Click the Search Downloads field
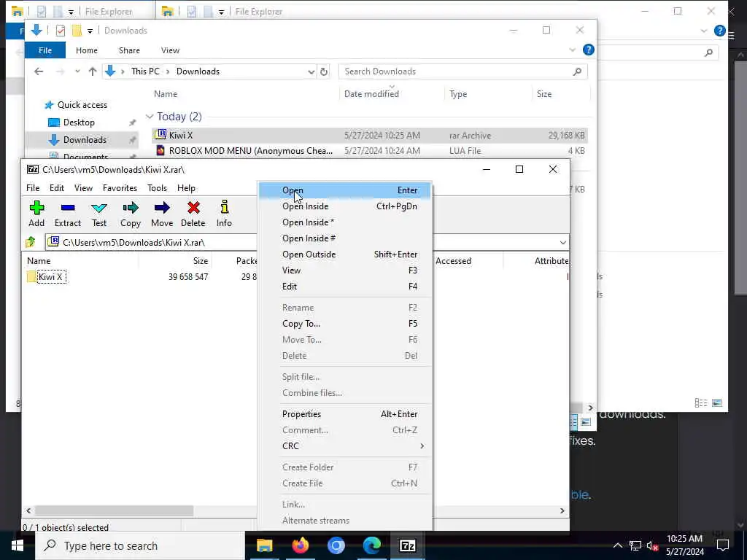The width and height of the screenshot is (747, 560). tap(462, 71)
